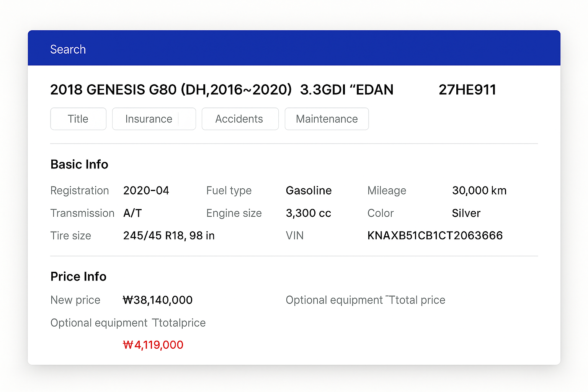Click the Basic Info section heading
Viewport: 588px width, 392px height.
tap(79, 165)
